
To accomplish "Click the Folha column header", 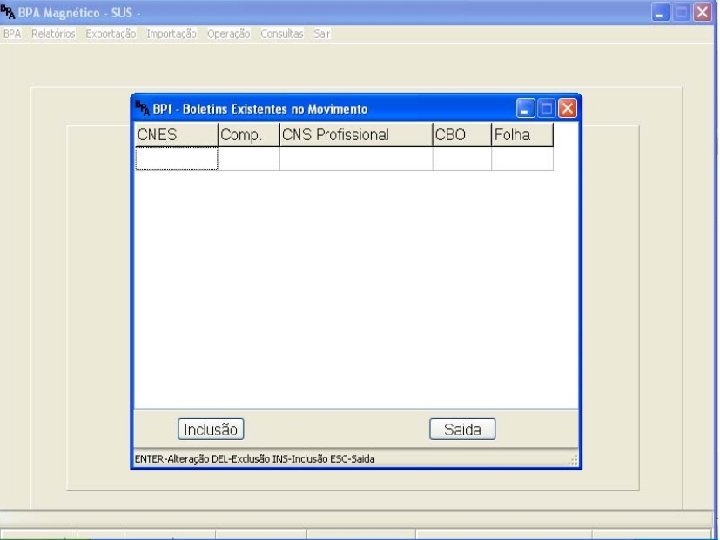I will coord(523,135).
